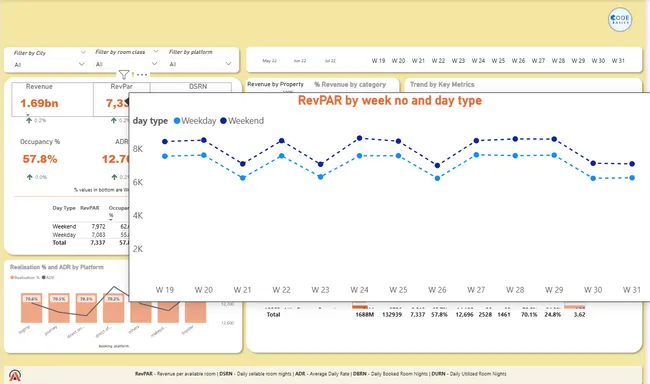Screen dimensions: 650x384
Task: Click the Weekday legend marker
Action: click(x=177, y=121)
